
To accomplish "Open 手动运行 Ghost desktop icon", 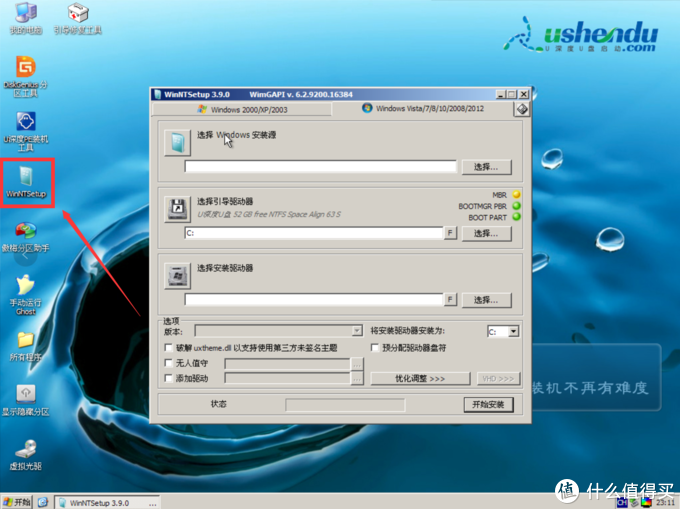I will 26,295.
